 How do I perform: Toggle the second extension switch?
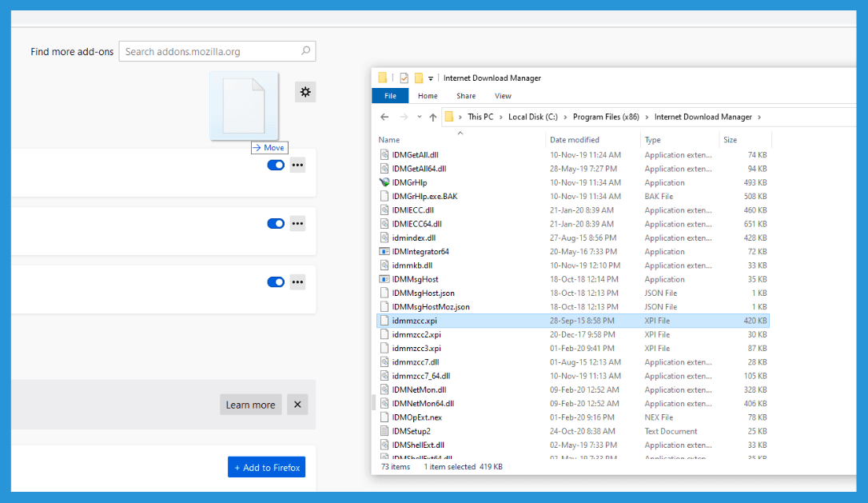(276, 224)
